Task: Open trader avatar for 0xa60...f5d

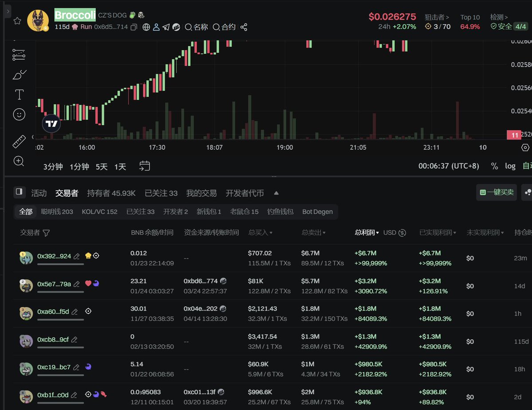Action: pos(26,314)
